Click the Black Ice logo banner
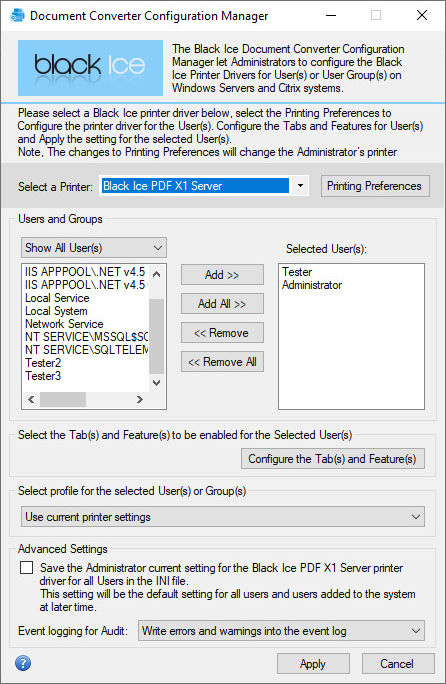The image size is (446, 684). (90, 68)
